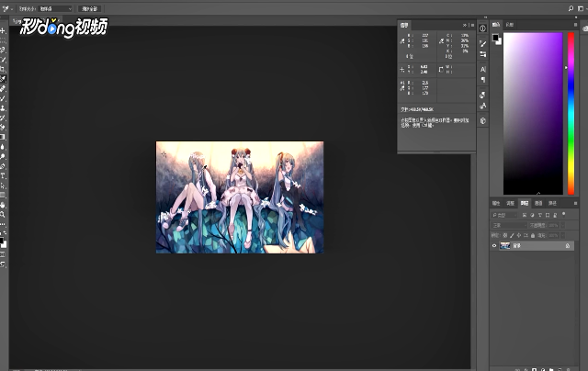Toggle pixel layer filter icon

point(525,215)
